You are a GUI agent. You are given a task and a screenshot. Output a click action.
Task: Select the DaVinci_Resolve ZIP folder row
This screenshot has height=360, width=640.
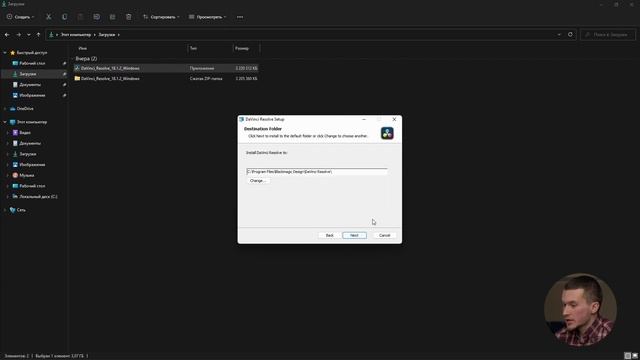click(x=166, y=78)
